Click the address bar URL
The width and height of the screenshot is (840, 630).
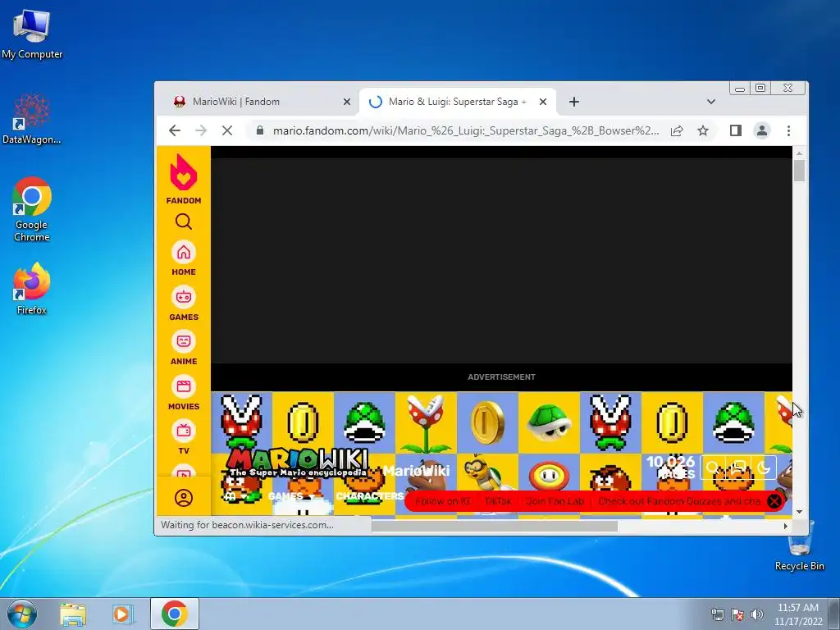pyautogui.click(x=466, y=130)
